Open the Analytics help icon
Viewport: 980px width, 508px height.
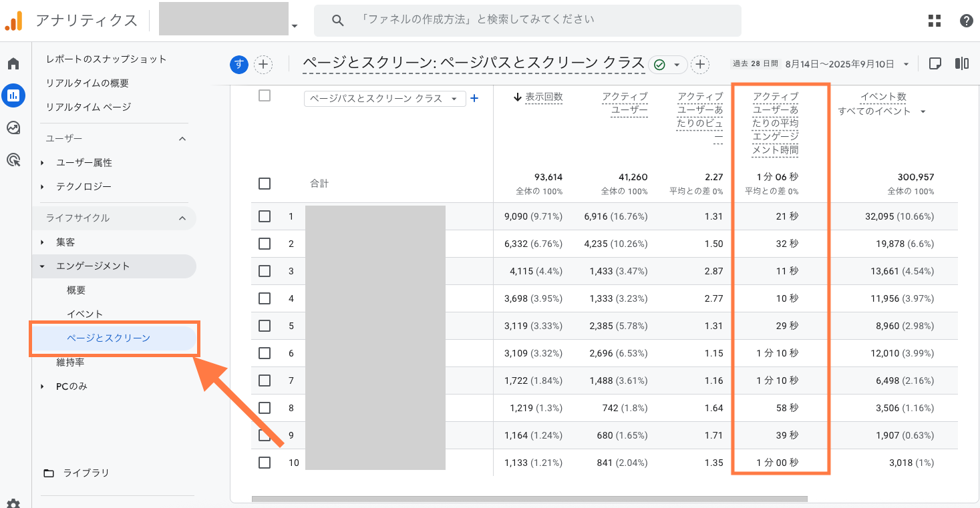[965, 21]
